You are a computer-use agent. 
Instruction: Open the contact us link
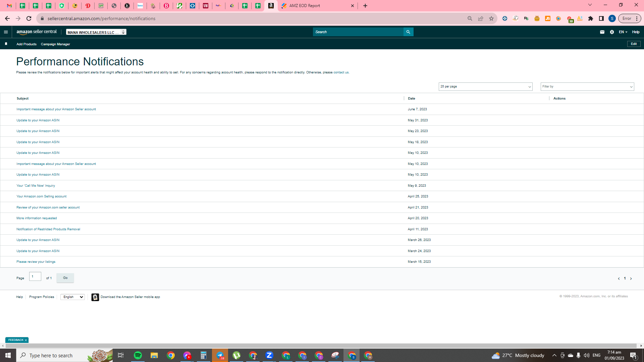tap(341, 72)
